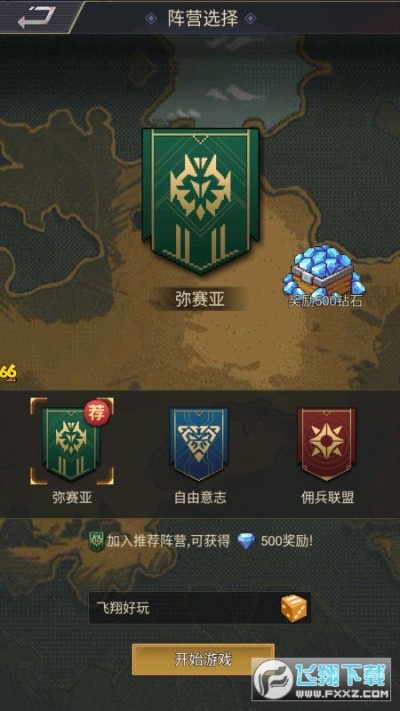Tap the 弥赛亚 label under the large flag

coord(200,299)
